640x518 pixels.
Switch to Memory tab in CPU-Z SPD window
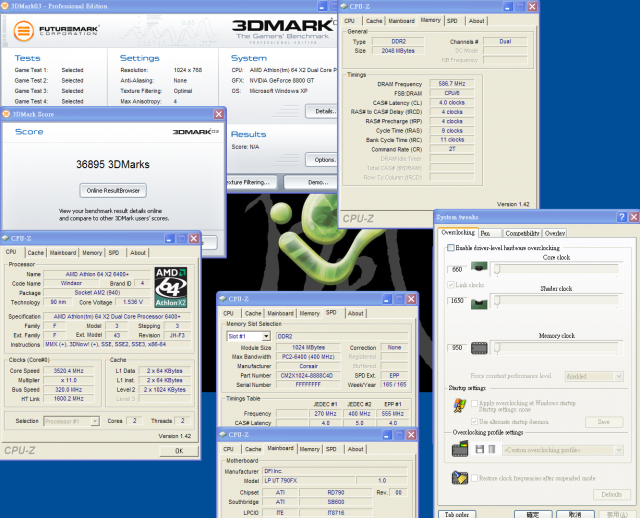[309, 313]
